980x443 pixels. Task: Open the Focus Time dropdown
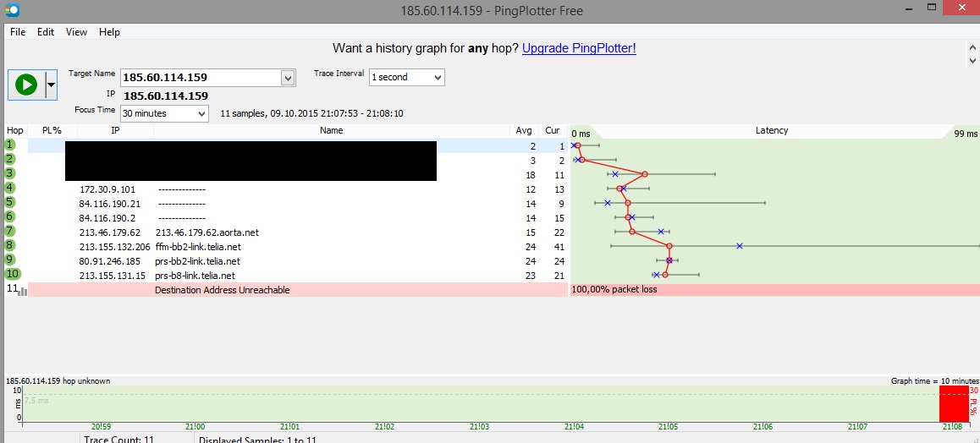pos(164,113)
